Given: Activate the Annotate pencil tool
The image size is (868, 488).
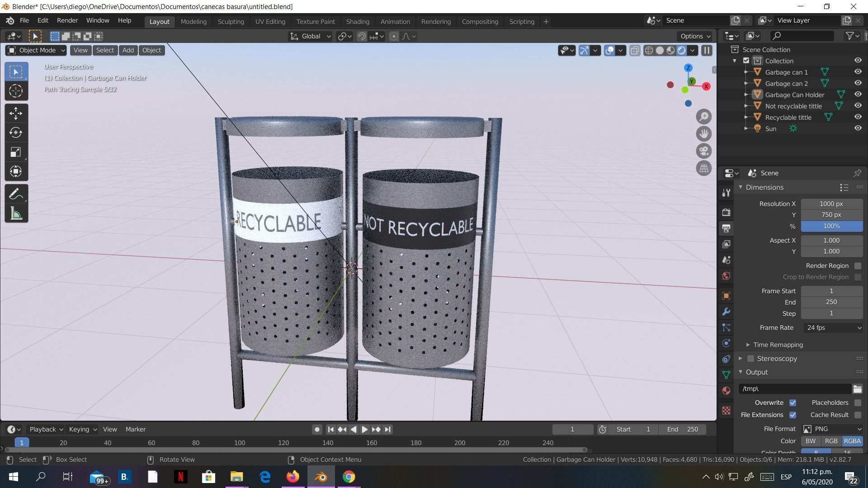Looking at the screenshot, I should (x=16, y=195).
